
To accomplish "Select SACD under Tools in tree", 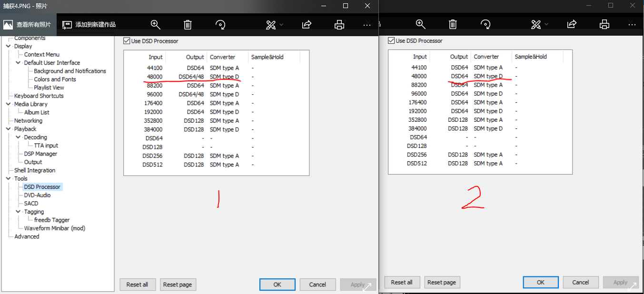I will 31,203.
